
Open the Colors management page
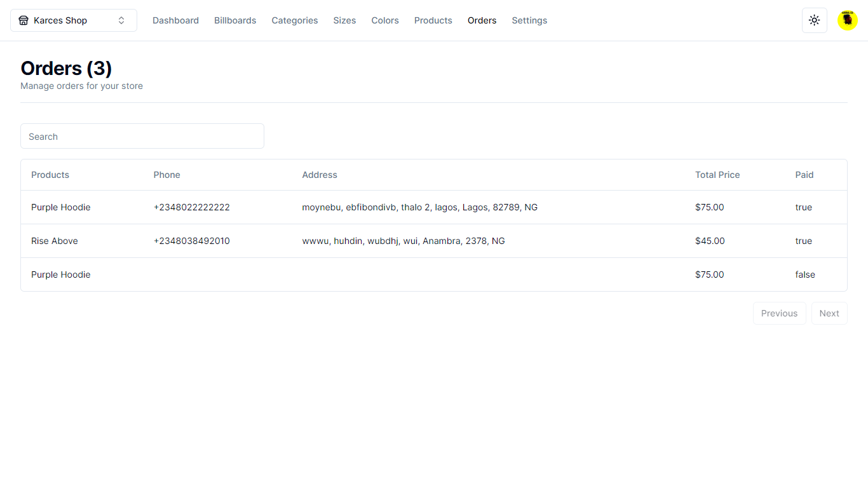pyautogui.click(x=384, y=20)
